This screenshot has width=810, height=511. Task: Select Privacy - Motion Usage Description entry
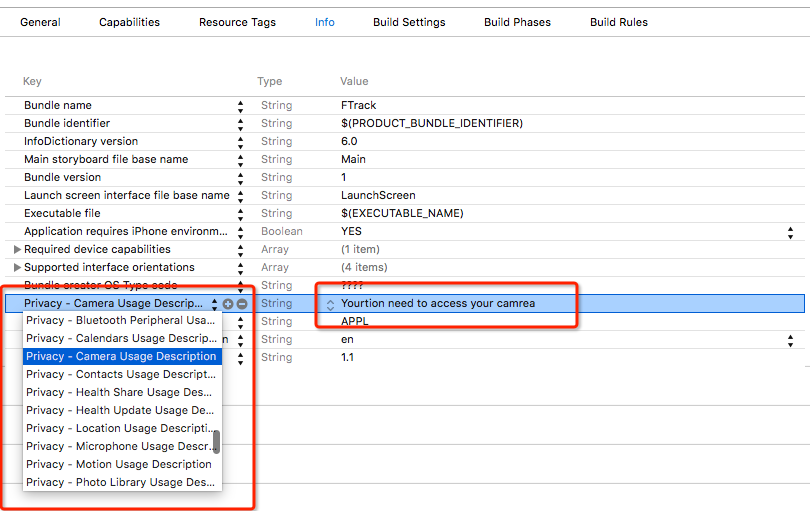(119, 464)
